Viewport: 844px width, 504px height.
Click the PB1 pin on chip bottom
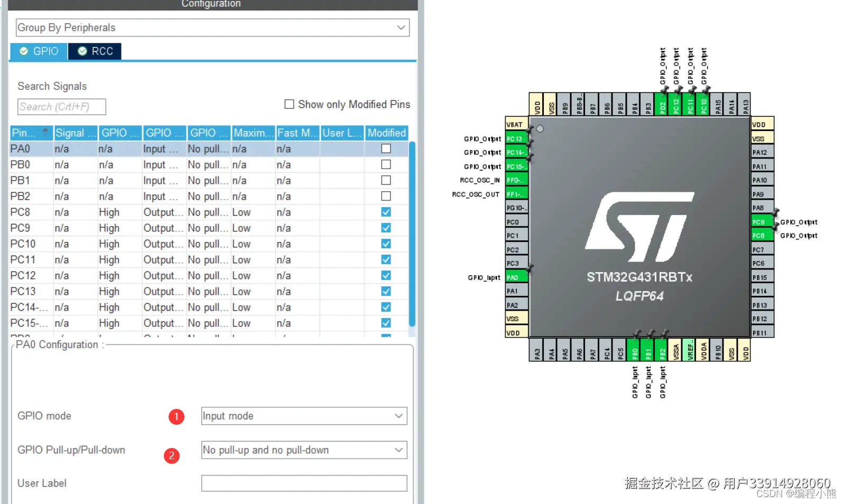point(647,350)
